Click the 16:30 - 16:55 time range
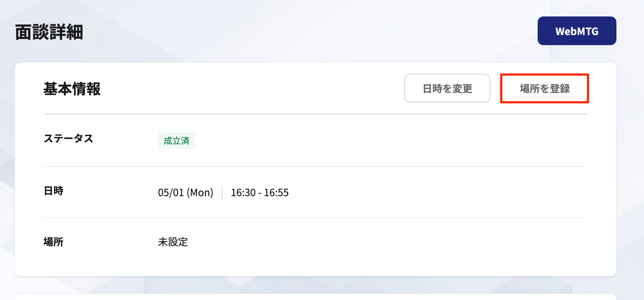The image size is (644, 300). 260,193
